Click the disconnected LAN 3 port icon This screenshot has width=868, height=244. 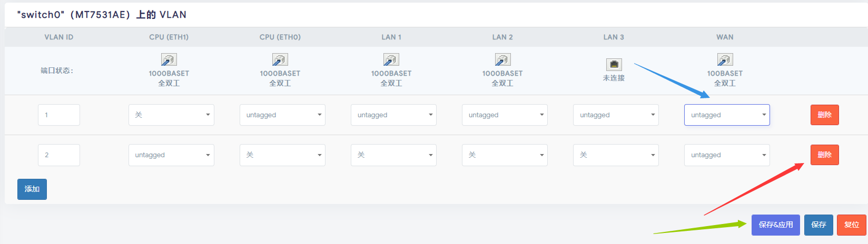pyautogui.click(x=614, y=64)
